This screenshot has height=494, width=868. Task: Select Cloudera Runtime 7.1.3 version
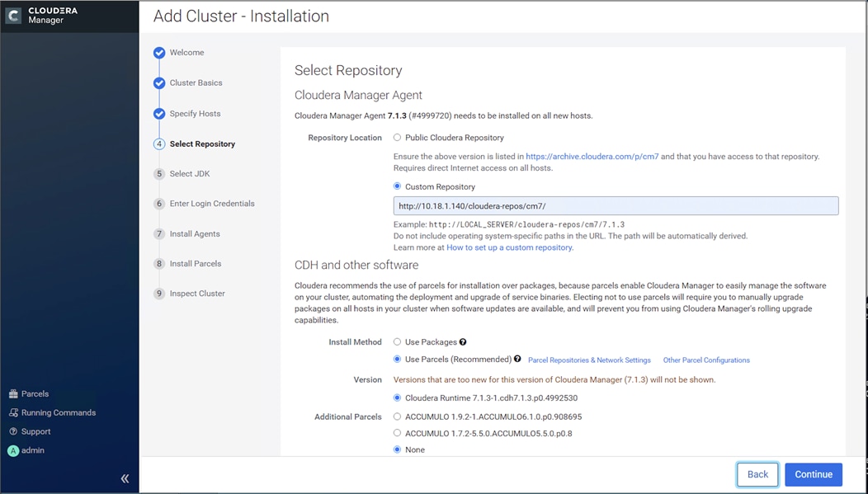(397, 398)
